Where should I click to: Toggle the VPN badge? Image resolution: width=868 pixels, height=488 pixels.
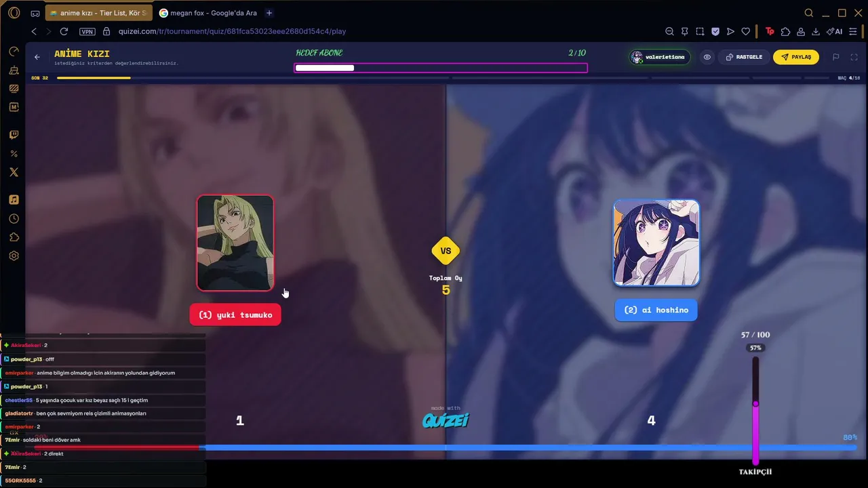[87, 31]
